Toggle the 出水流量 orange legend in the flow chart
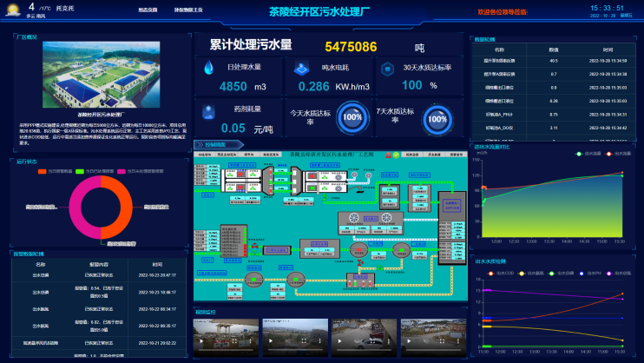The image size is (644, 363). (618, 154)
